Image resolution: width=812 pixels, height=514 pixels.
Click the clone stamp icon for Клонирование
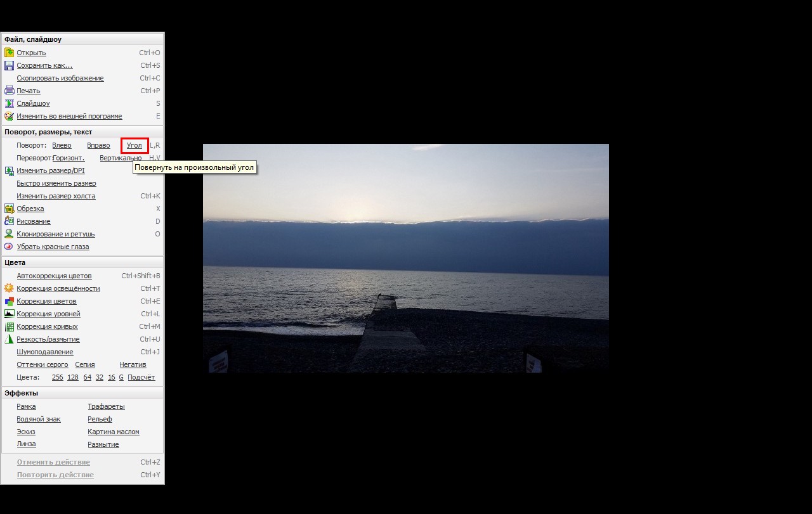click(x=9, y=234)
